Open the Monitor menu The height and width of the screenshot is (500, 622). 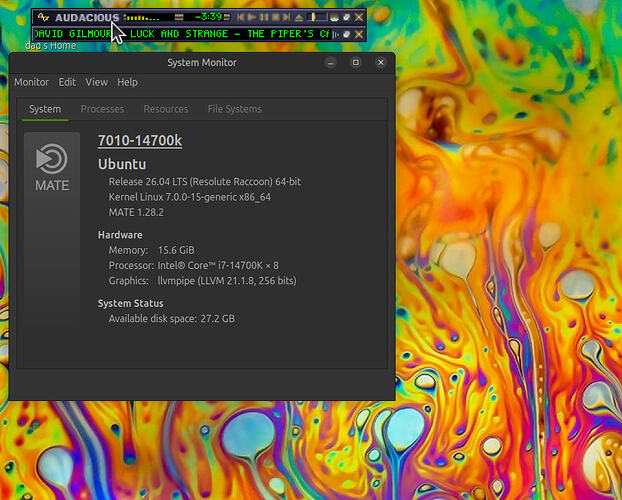(31, 82)
